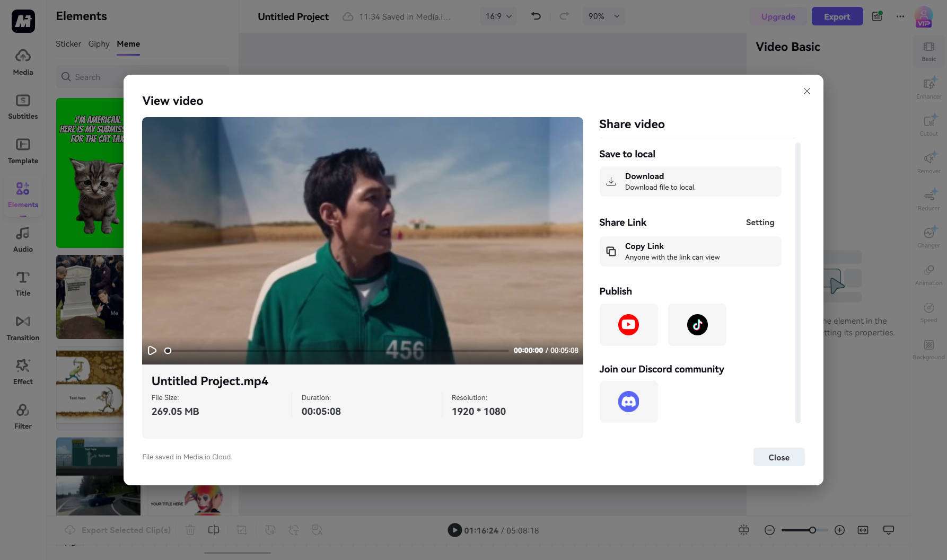The height and width of the screenshot is (560, 947).
Task: Copy the shareable video link
Action: pos(690,251)
